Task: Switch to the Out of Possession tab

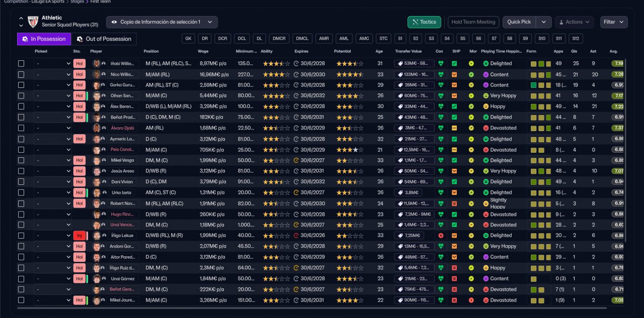Action: tap(104, 39)
